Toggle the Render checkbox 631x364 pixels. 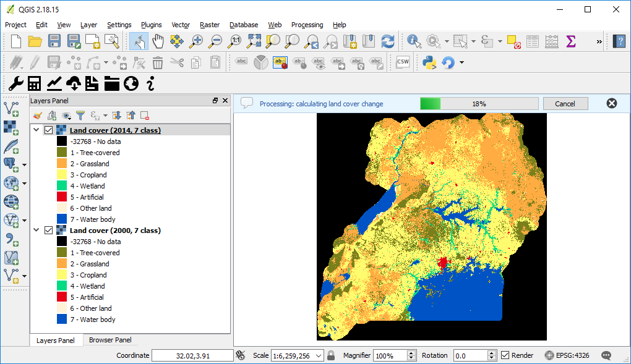(505, 355)
